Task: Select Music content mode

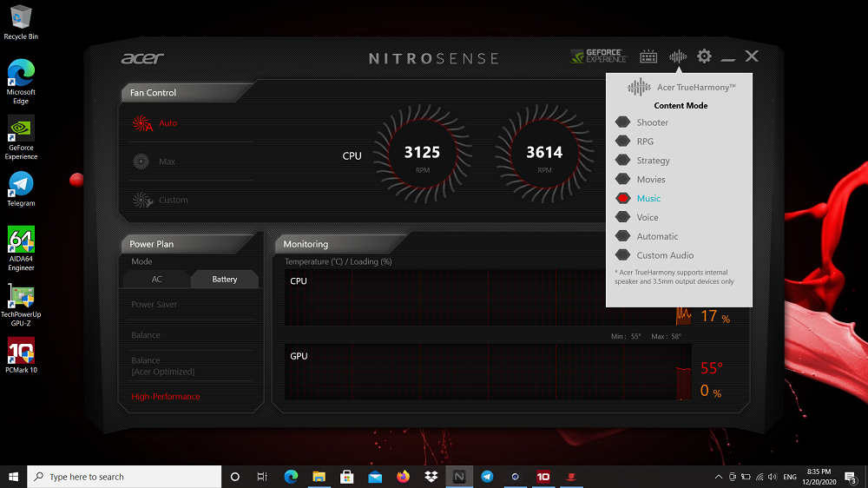Action: click(638, 198)
